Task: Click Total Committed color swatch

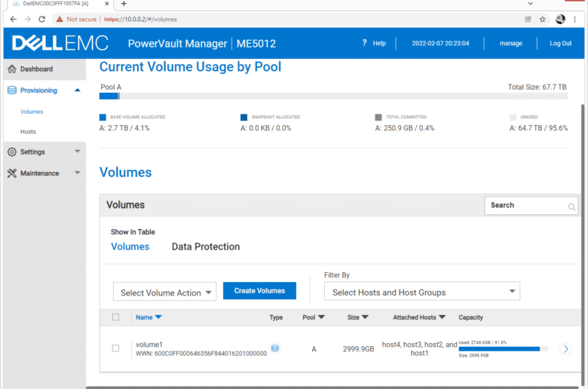Action: click(378, 118)
